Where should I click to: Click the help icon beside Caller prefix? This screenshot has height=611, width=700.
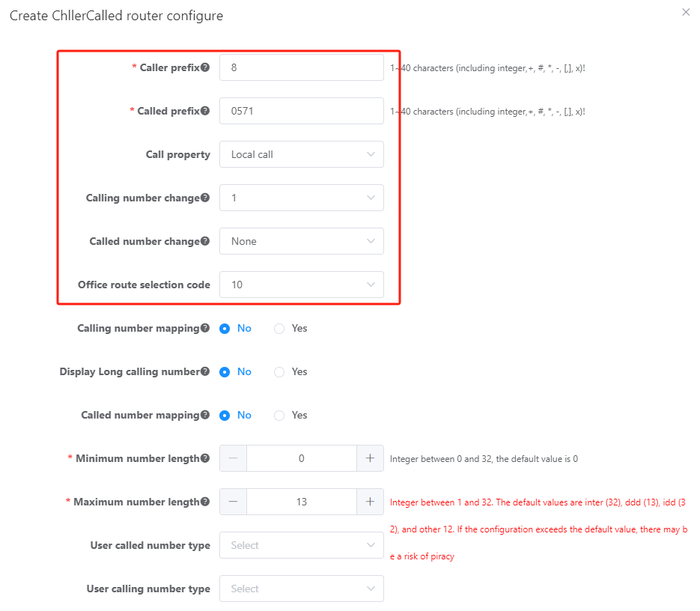point(205,67)
